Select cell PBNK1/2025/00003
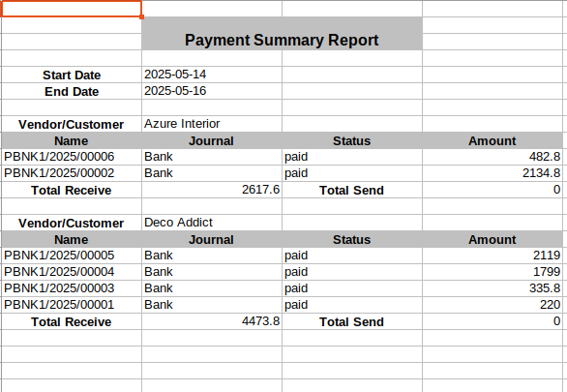This screenshot has width=567, height=392. 72,288
